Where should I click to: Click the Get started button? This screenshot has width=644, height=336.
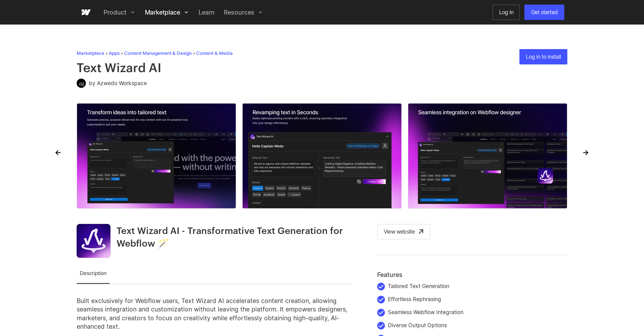point(544,12)
